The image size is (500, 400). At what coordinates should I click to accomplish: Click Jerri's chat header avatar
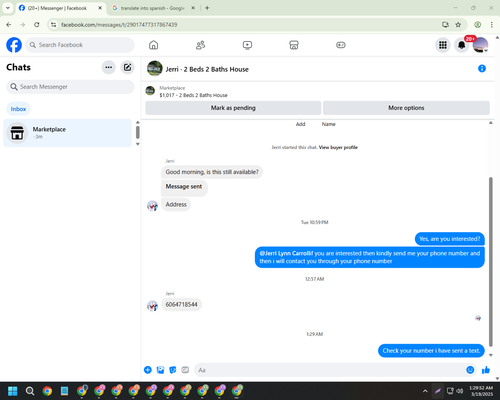tap(155, 68)
